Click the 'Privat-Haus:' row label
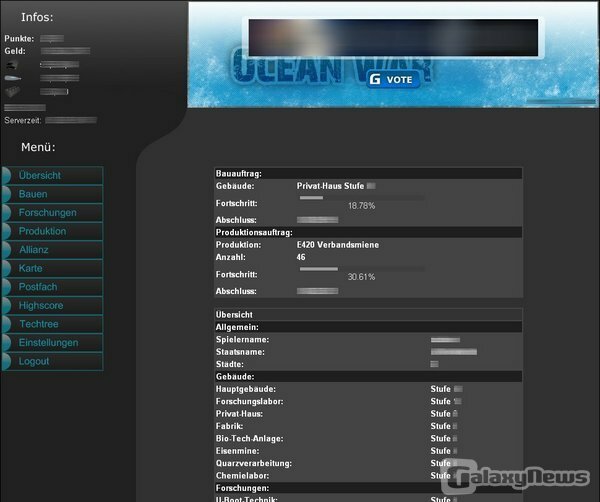 (x=239, y=414)
